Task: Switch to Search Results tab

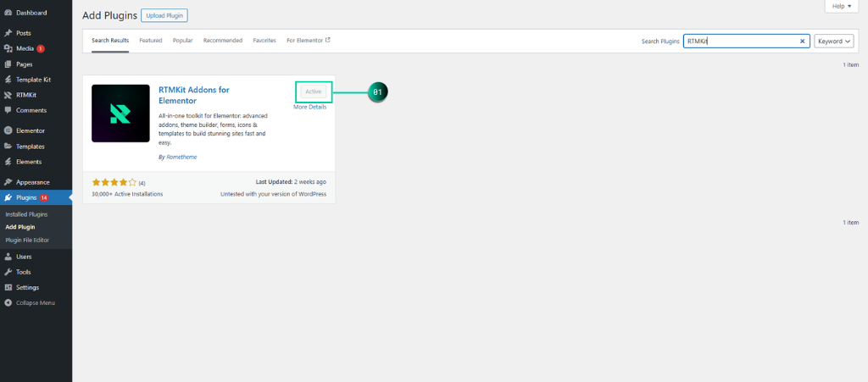Action: point(110,41)
